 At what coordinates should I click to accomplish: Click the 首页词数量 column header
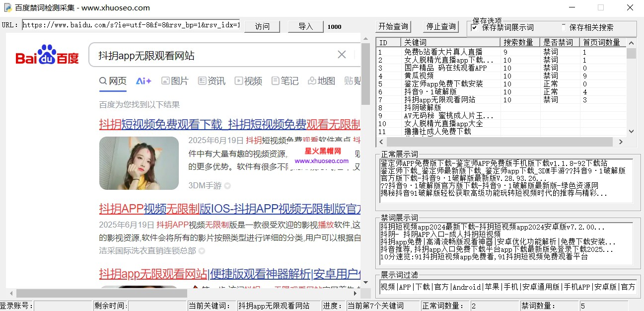point(603,43)
